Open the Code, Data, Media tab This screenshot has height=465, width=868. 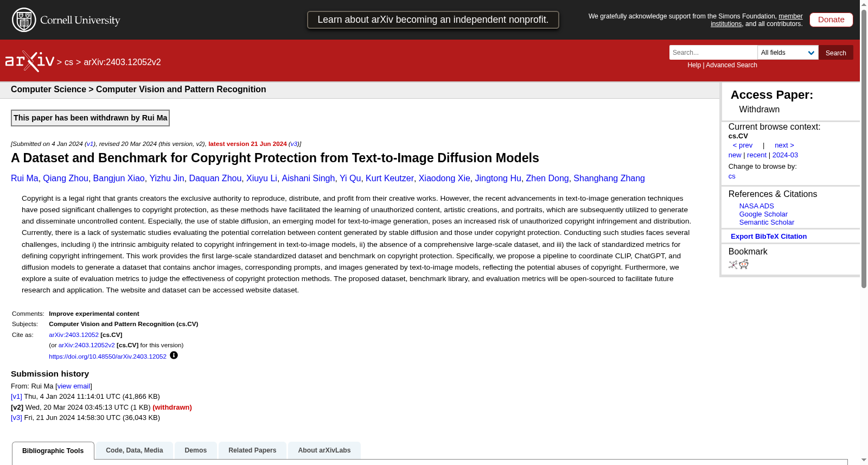coord(135,450)
